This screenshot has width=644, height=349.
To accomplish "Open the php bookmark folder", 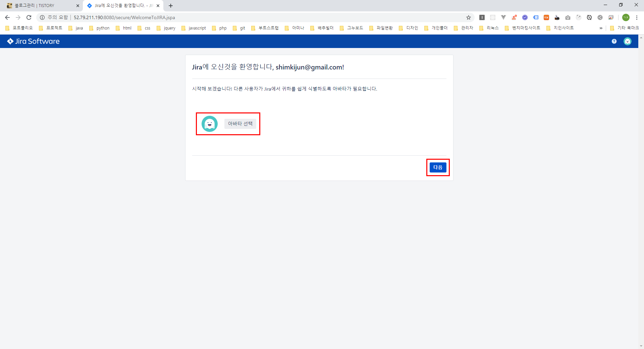I will click(x=220, y=28).
